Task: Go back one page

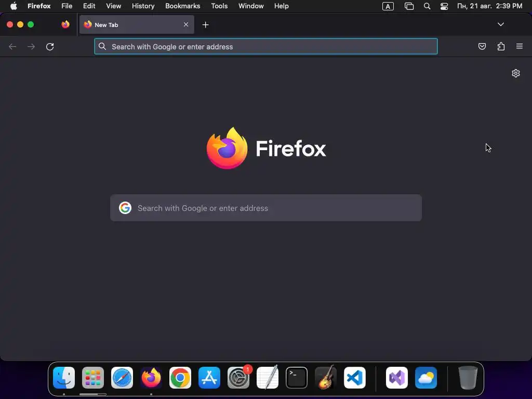Action: pos(12,46)
